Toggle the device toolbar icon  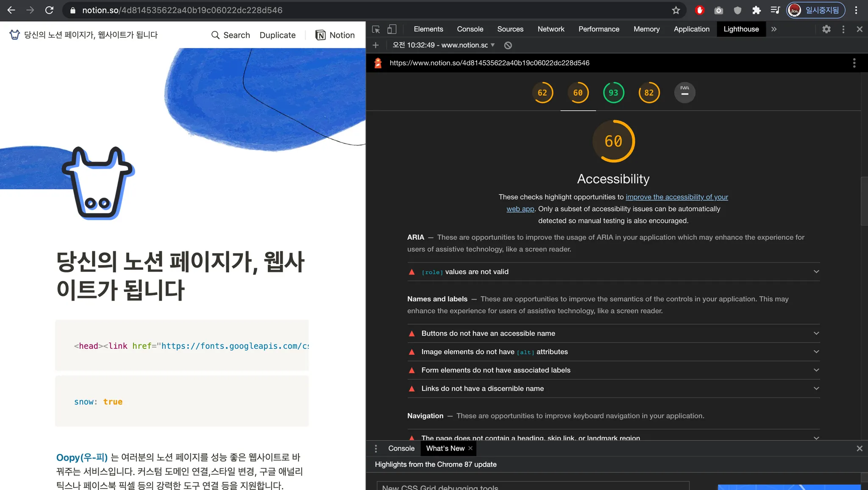(x=392, y=29)
